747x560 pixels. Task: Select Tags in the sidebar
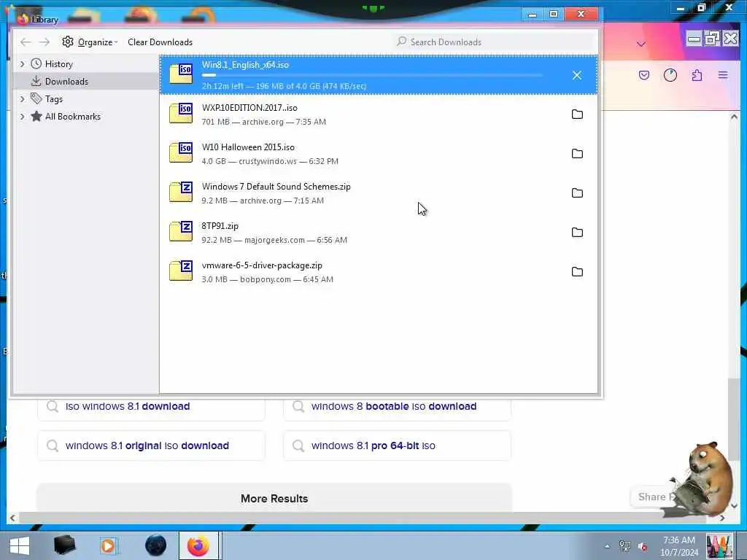54,99
